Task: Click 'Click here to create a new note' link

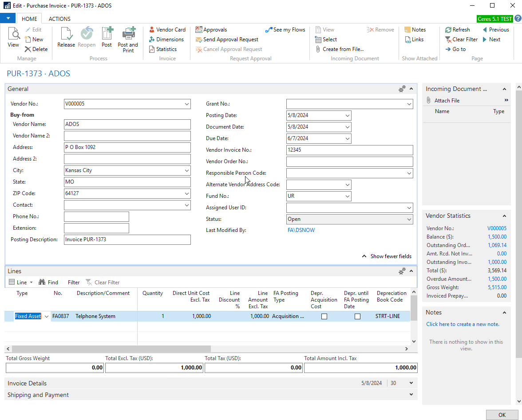Action: pos(463,324)
